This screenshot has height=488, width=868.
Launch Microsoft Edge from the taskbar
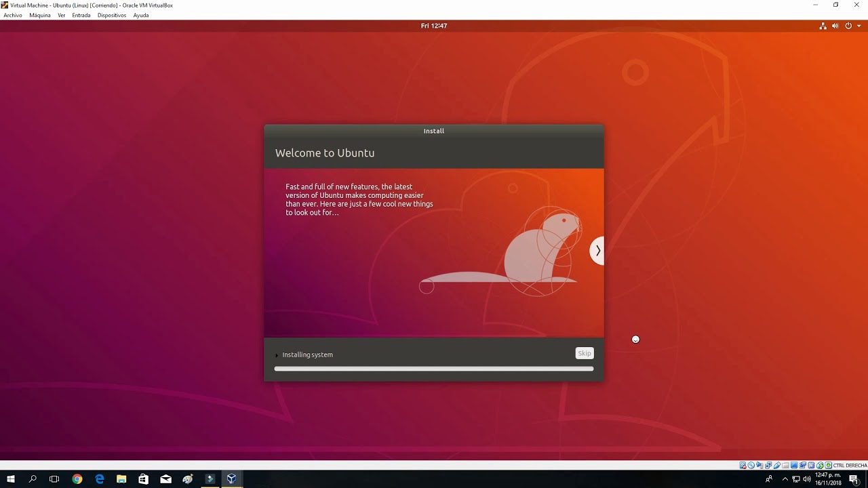[100, 479]
